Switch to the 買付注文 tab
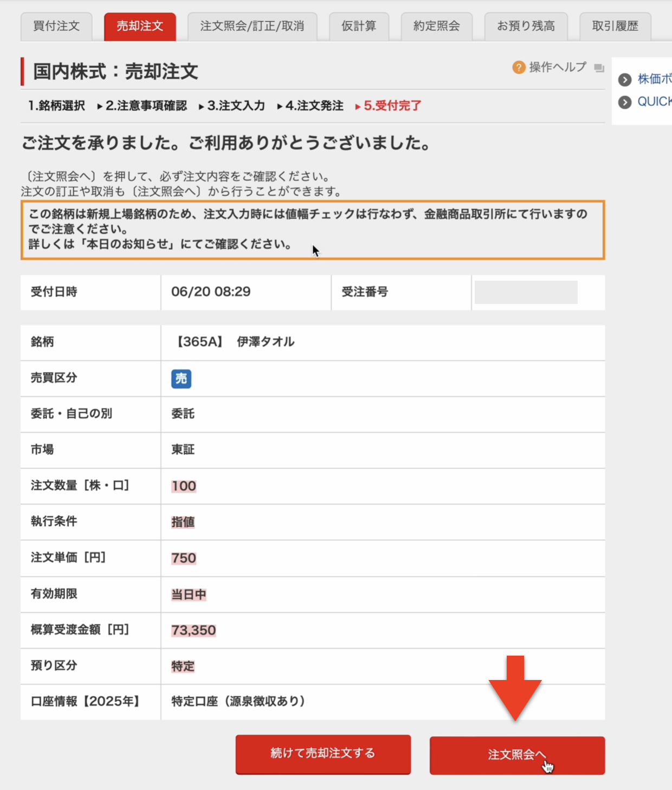672x790 pixels. 56,25
